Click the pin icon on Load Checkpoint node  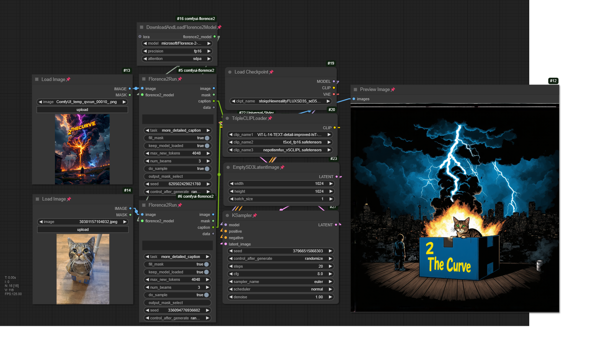[x=271, y=72]
